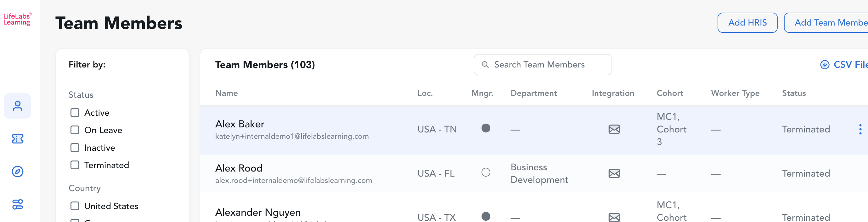The height and width of the screenshot is (222, 868).
Task: Check the Terminated status filter
Action: click(x=75, y=165)
